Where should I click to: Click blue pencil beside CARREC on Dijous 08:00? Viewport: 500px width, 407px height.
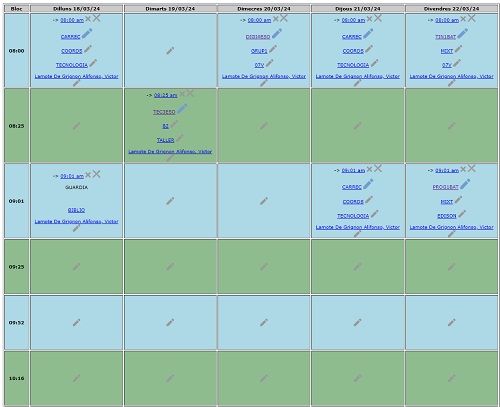pos(368,34)
